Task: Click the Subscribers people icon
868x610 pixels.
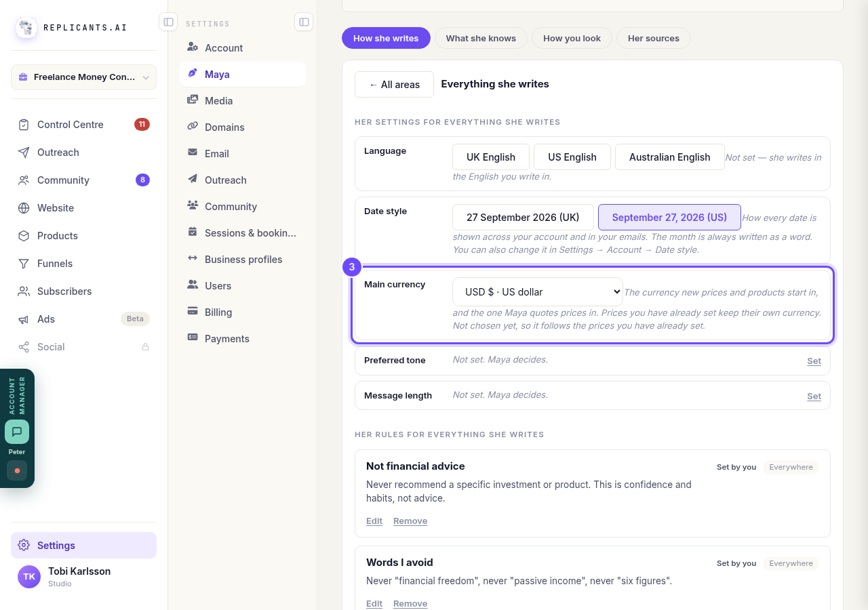Action: coord(24,291)
